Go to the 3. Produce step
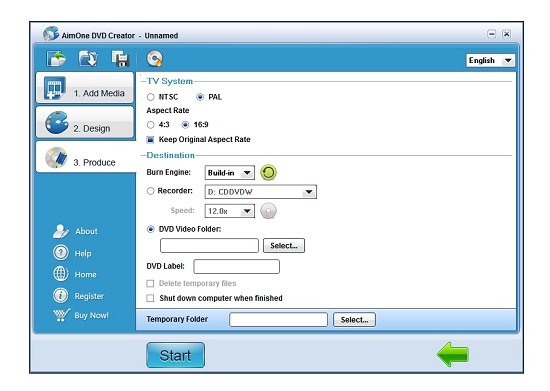550x391 pixels. coord(86,157)
